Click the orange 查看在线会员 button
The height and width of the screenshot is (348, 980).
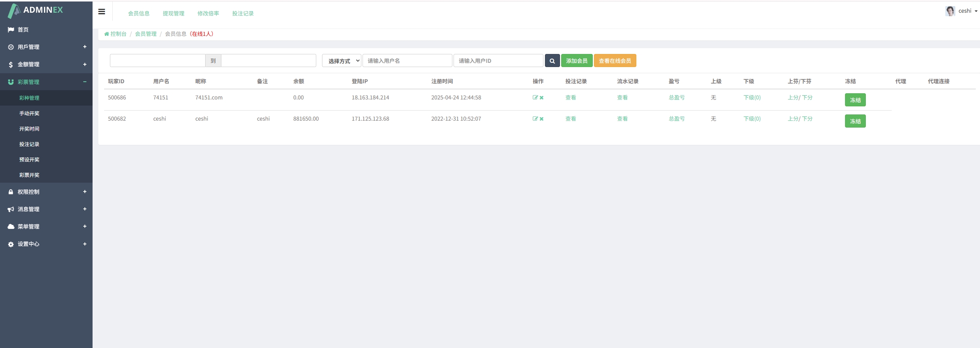615,61
